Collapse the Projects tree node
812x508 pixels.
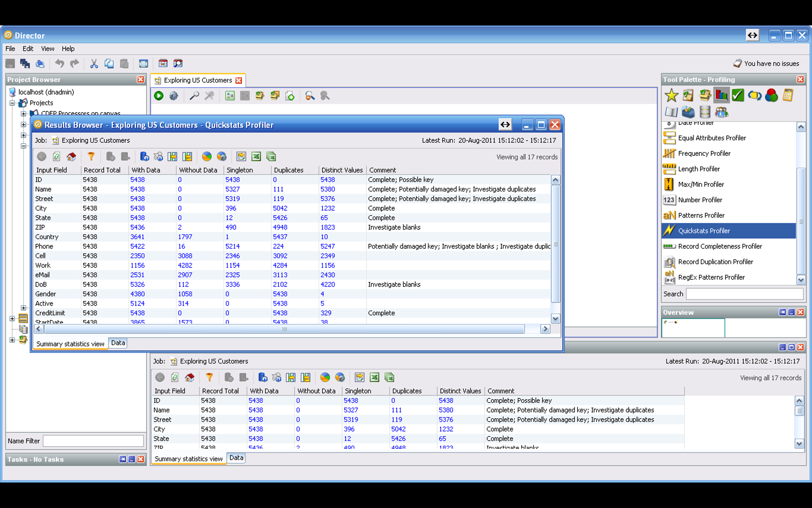[x=12, y=103]
